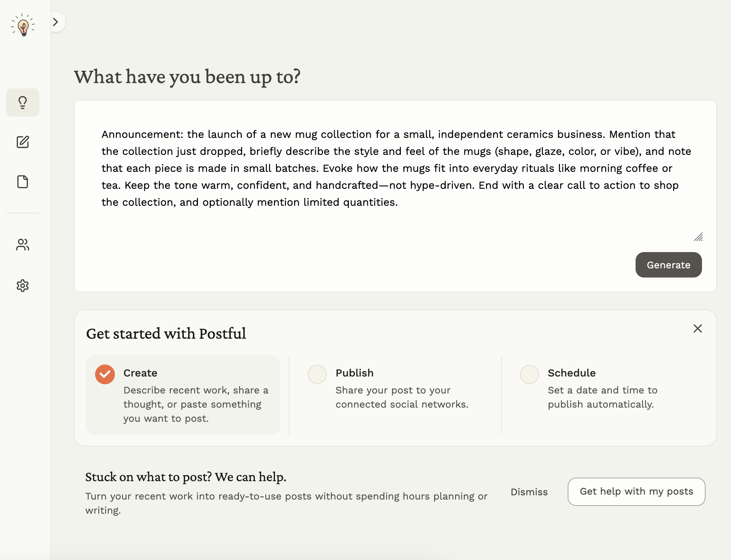Click the Generate button
Viewport: 731px width, 560px height.
(668, 265)
